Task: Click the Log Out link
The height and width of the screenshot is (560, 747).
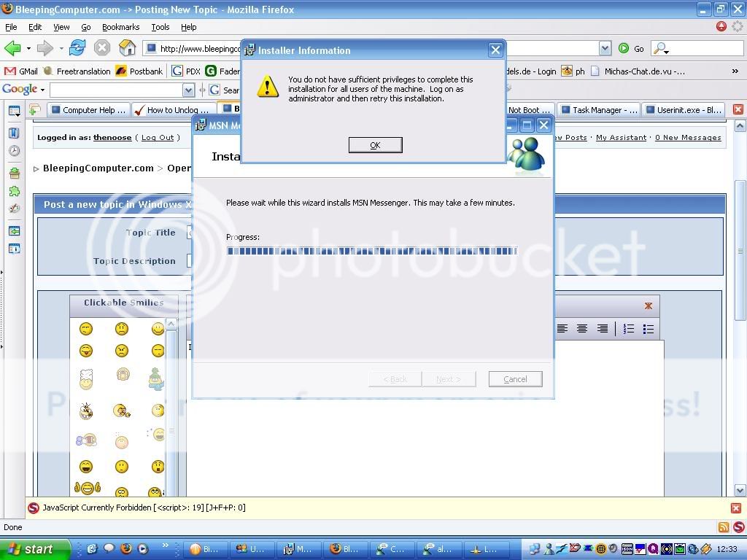Action: tap(158, 138)
